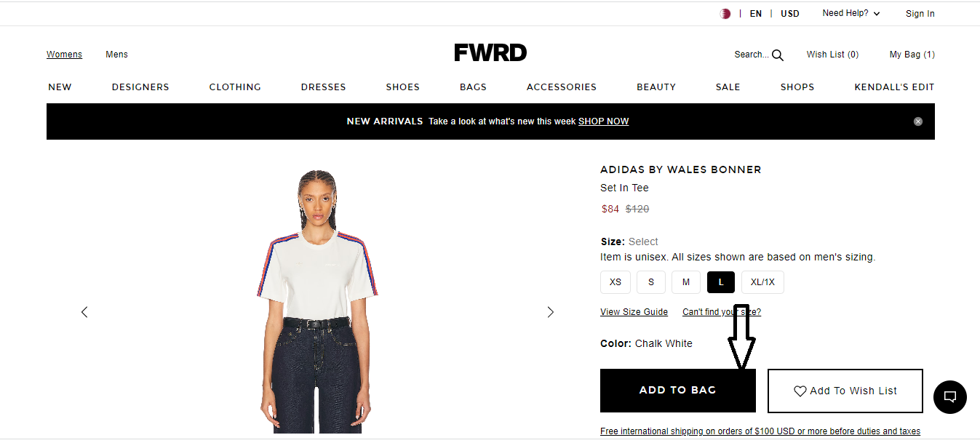The image size is (980, 443).
Task: Open the USD currency selector
Action: (x=790, y=14)
